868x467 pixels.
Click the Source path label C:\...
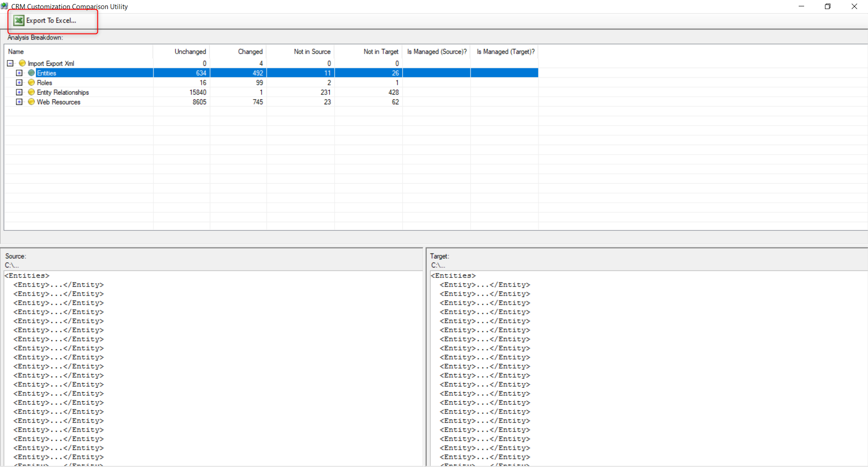(x=12, y=265)
